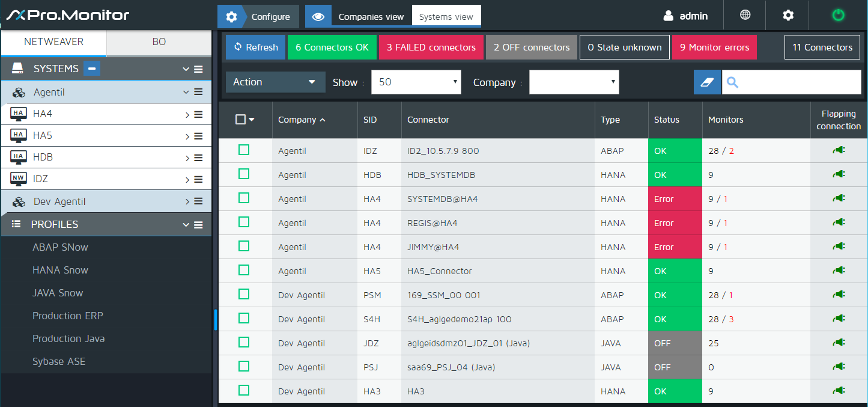Tick the checkbox for HA3 connector row
This screenshot has height=407, width=868.
(x=244, y=390)
